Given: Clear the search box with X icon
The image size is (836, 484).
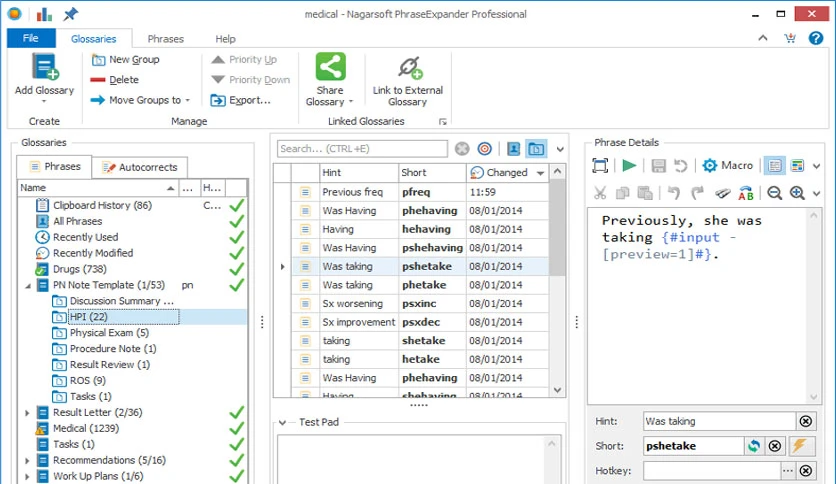Looking at the screenshot, I should (x=462, y=149).
